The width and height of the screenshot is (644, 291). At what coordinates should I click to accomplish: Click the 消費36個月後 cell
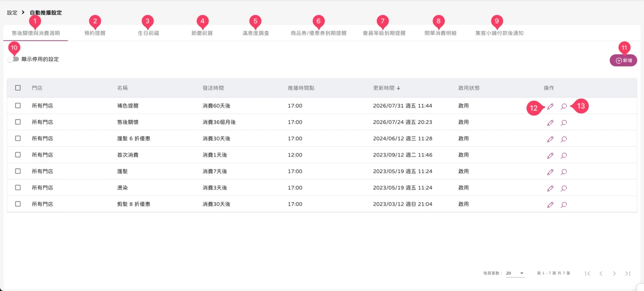[219, 122]
